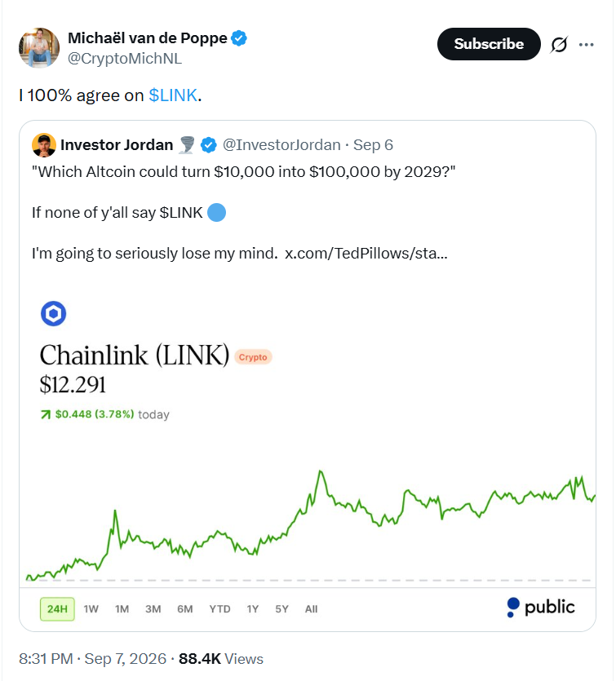
Task: Click the 8:31 PM Sep 7 timestamp
Action: click(x=92, y=659)
